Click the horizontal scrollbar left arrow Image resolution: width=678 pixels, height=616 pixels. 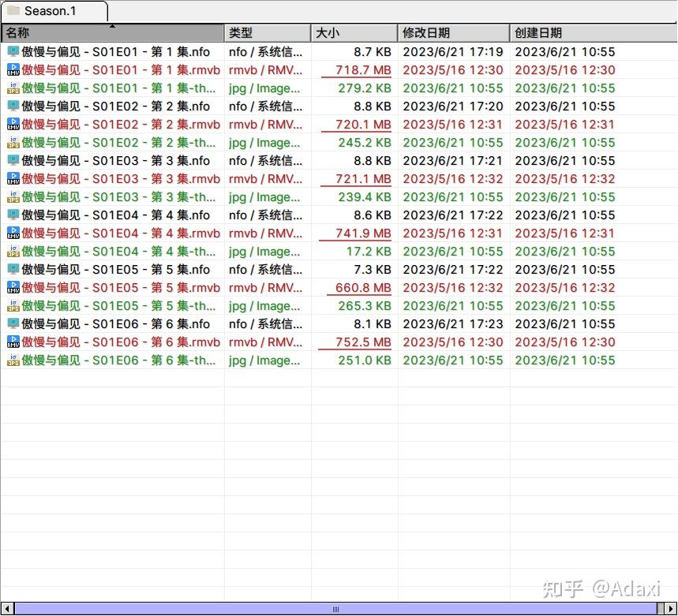(x=7, y=609)
